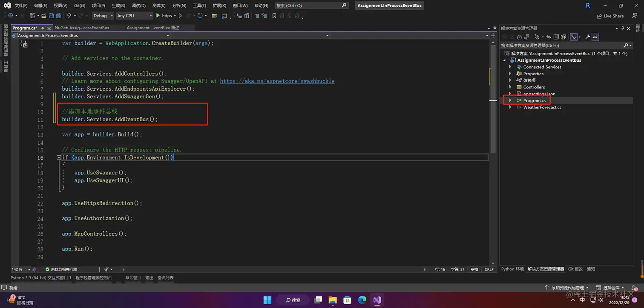The width and height of the screenshot is (644, 308).
Task: Open properties with the wrench icon
Action: coord(588,37)
